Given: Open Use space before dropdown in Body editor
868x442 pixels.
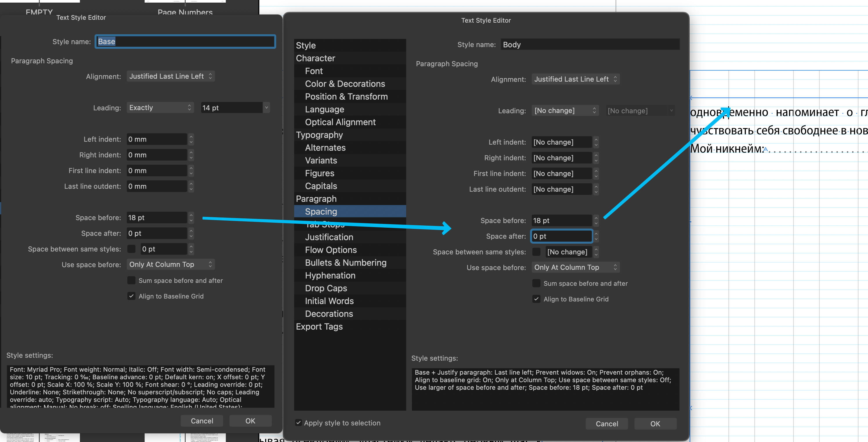Looking at the screenshot, I should click(x=576, y=267).
